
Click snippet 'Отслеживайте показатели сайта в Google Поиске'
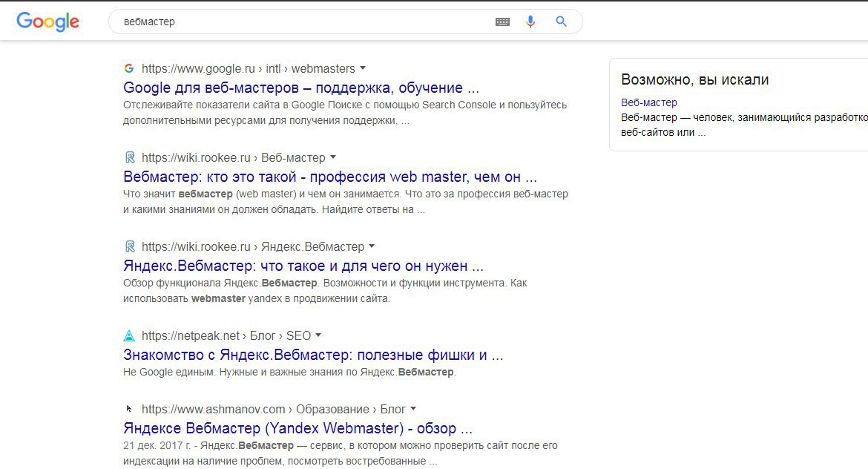coord(345,112)
